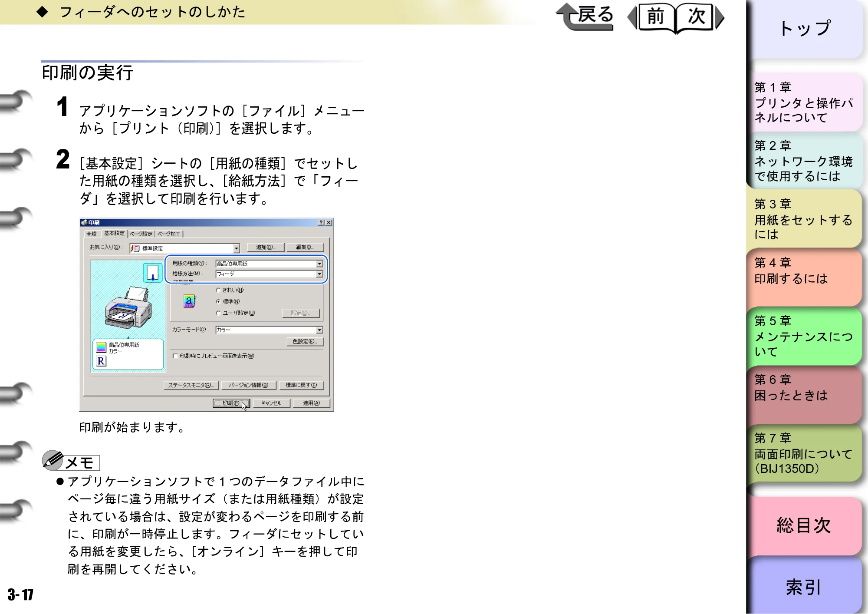Click the 適用 apply button
The image size is (868, 614).
[x=311, y=403]
